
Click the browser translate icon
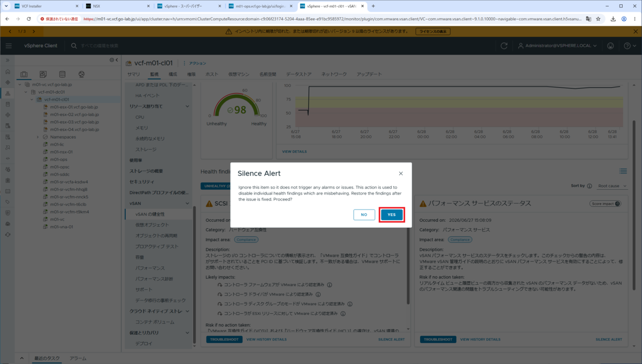pyautogui.click(x=588, y=18)
